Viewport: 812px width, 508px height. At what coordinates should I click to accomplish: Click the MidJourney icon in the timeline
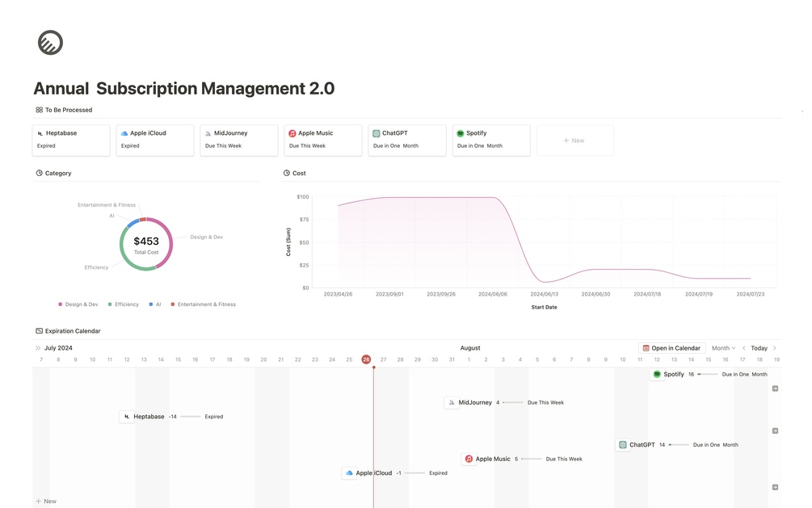pos(452,402)
